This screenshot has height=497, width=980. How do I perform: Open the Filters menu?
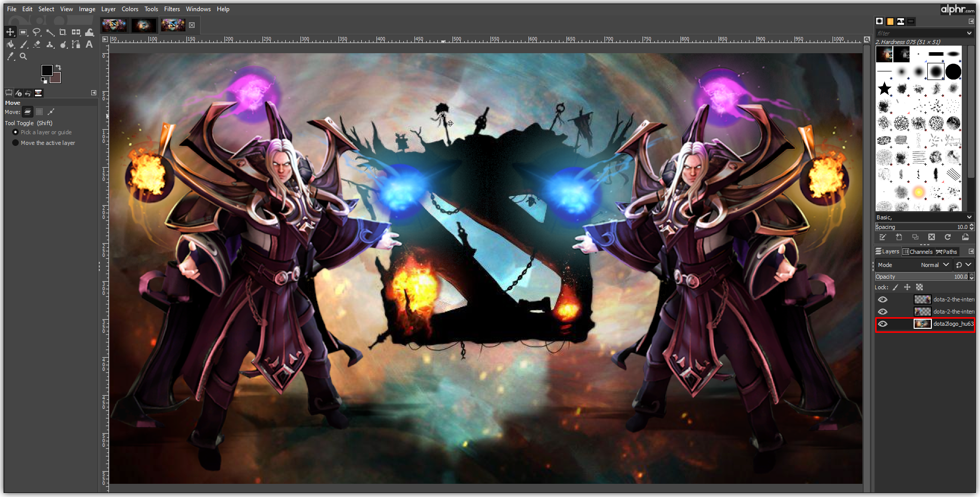172,9
